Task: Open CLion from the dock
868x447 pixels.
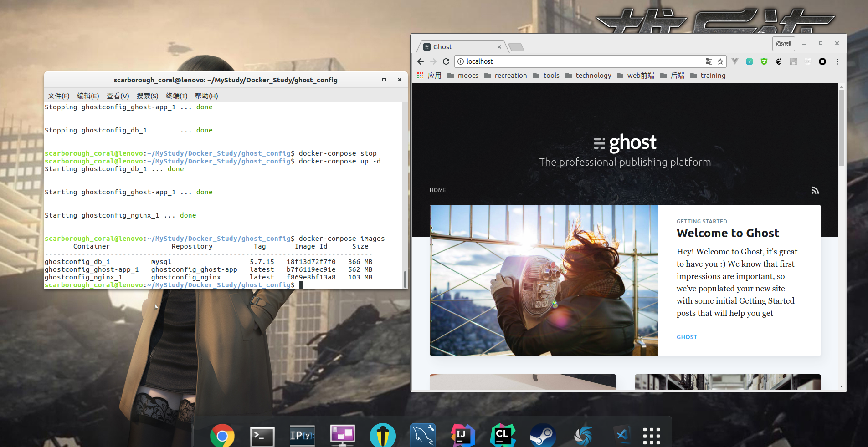Action: [502, 435]
